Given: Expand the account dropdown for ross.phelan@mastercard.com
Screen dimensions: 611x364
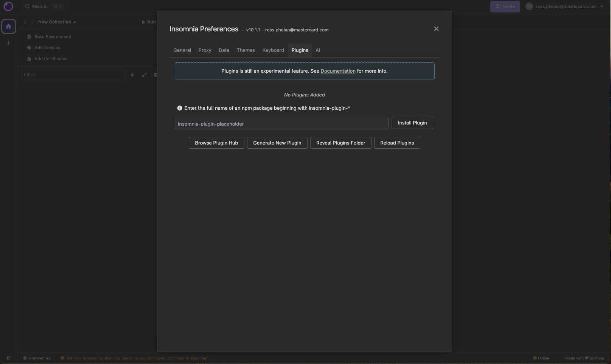Looking at the screenshot, I should point(602,6).
